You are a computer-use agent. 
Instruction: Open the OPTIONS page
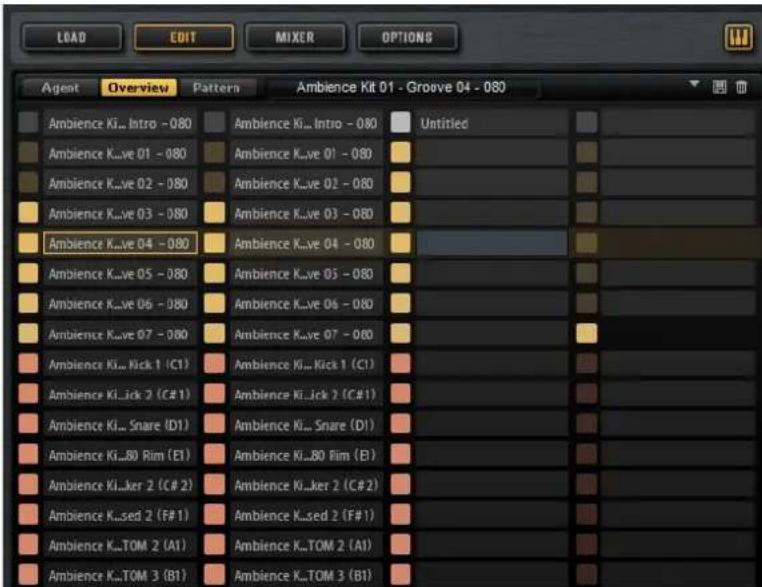click(407, 37)
